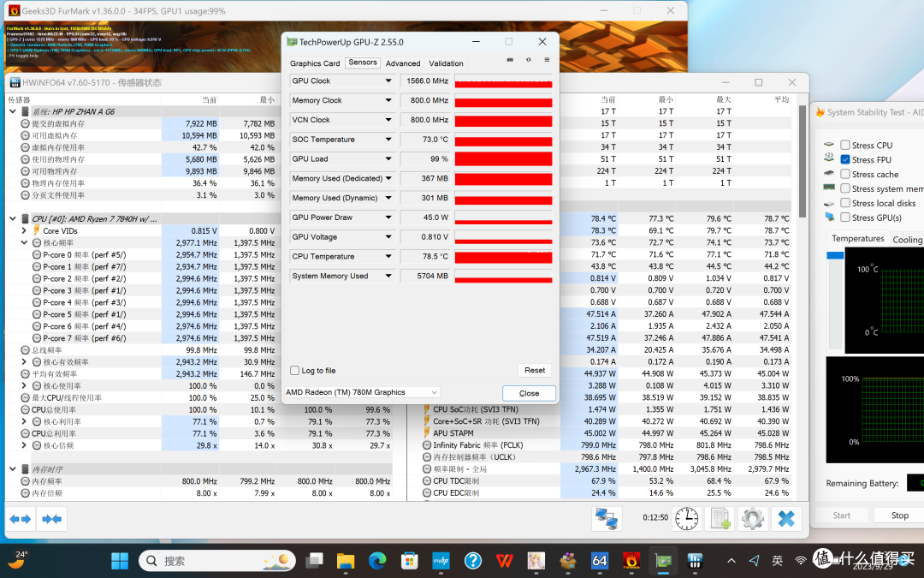Click HWiNFO log file add icon
Screen dimensions: 924x578
click(720, 518)
